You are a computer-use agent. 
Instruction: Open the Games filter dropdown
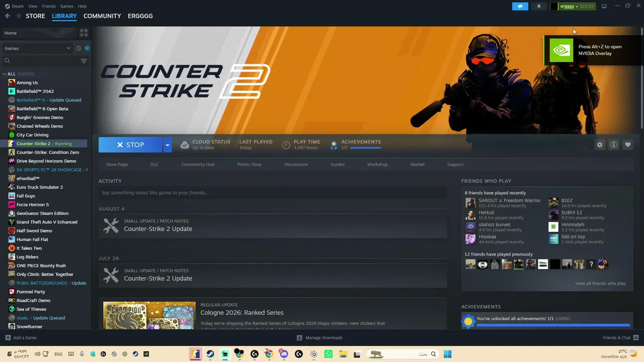[37, 48]
